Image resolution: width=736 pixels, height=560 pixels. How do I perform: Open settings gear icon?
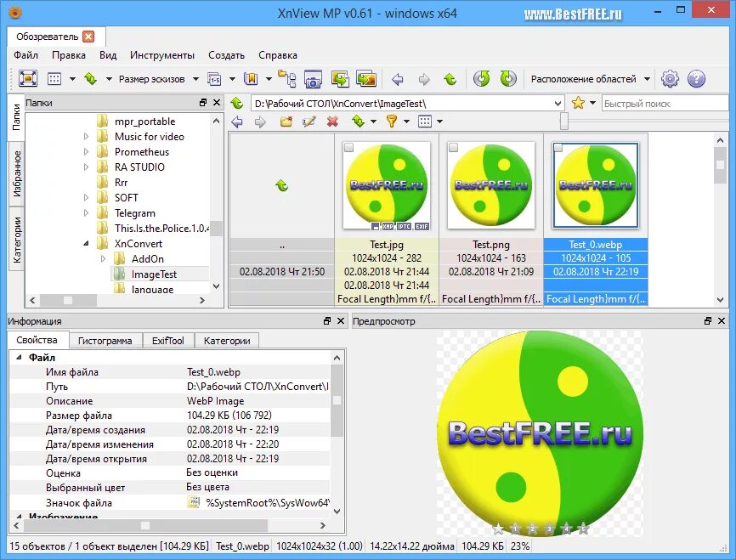click(x=670, y=79)
